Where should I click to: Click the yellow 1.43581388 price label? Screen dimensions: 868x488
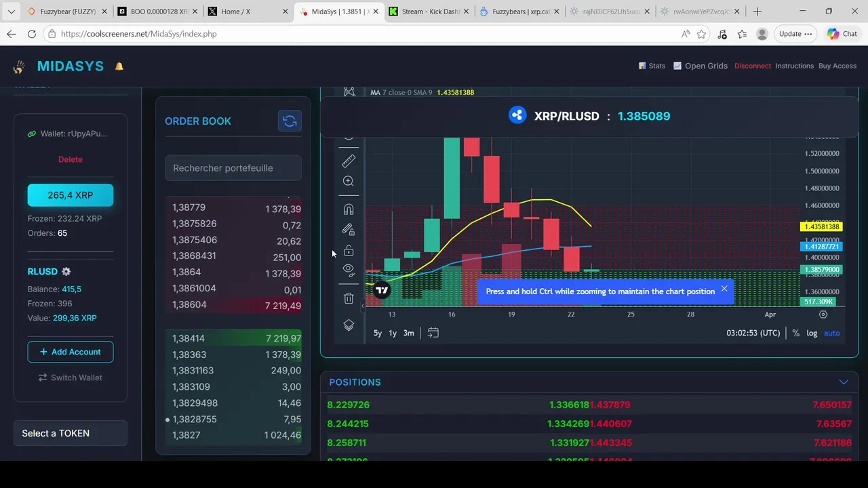click(821, 226)
